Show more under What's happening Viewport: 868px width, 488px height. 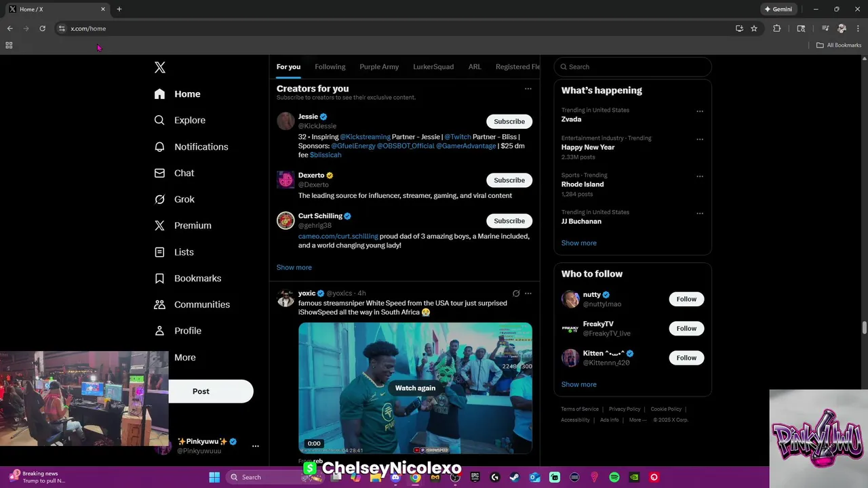[x=579, y=243]
